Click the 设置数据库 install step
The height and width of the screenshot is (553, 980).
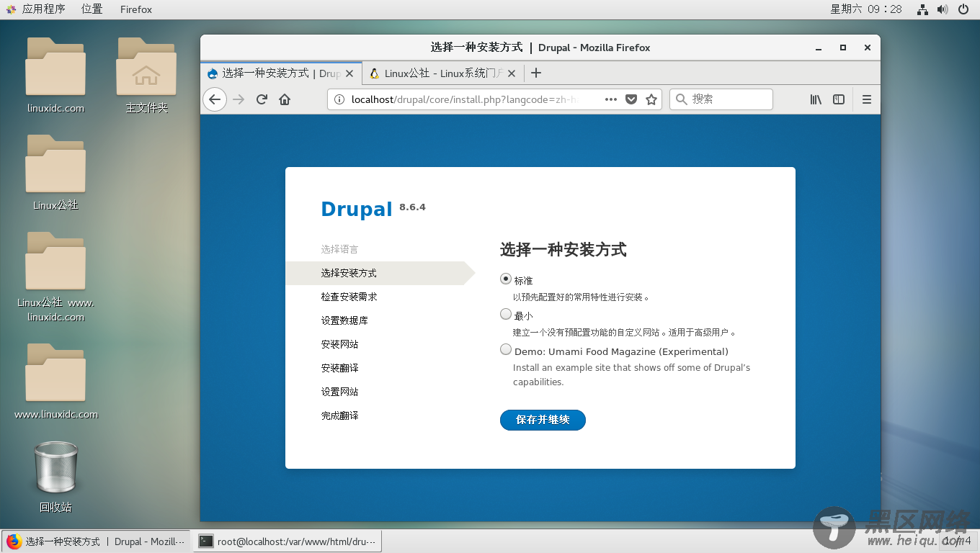pos(344,320)
